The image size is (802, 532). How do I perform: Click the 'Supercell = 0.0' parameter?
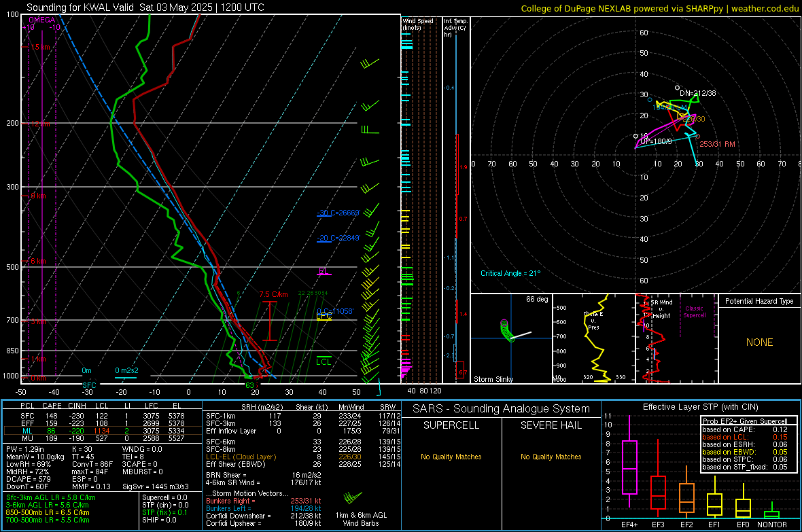pos(164,497)
